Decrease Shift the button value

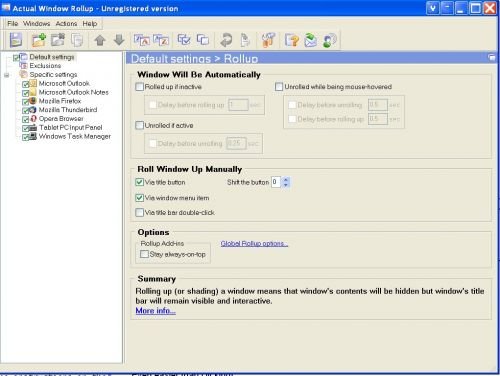286,185
